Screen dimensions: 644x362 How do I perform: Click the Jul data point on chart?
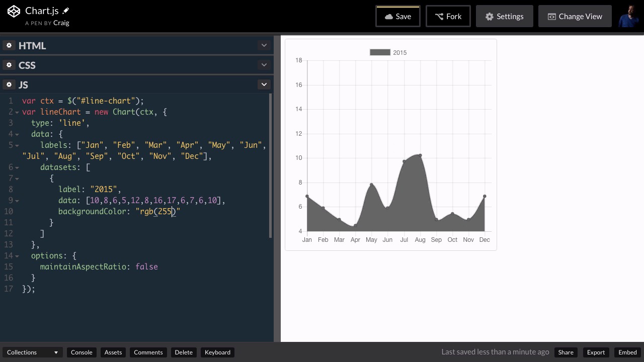pyautogui.click(x=404, y=161)
